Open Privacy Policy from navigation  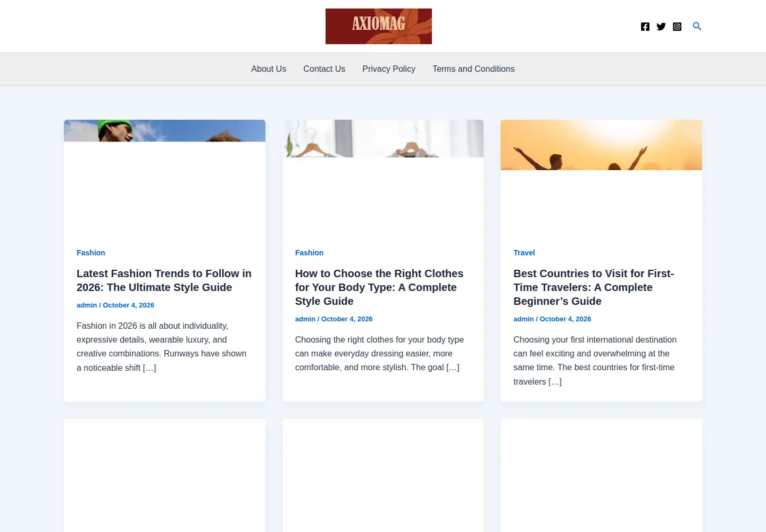[x=389, y=69]
